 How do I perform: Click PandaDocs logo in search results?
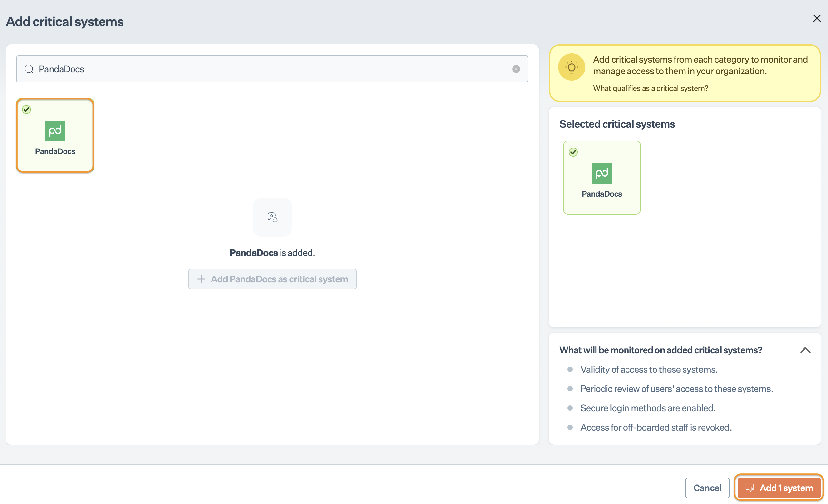click(55, 131)
